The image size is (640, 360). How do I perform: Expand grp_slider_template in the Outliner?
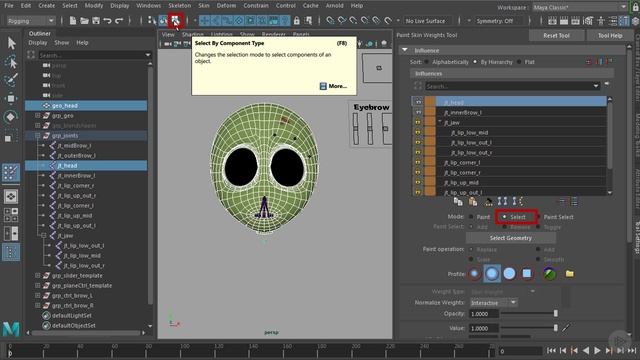[x=38, y=276]
